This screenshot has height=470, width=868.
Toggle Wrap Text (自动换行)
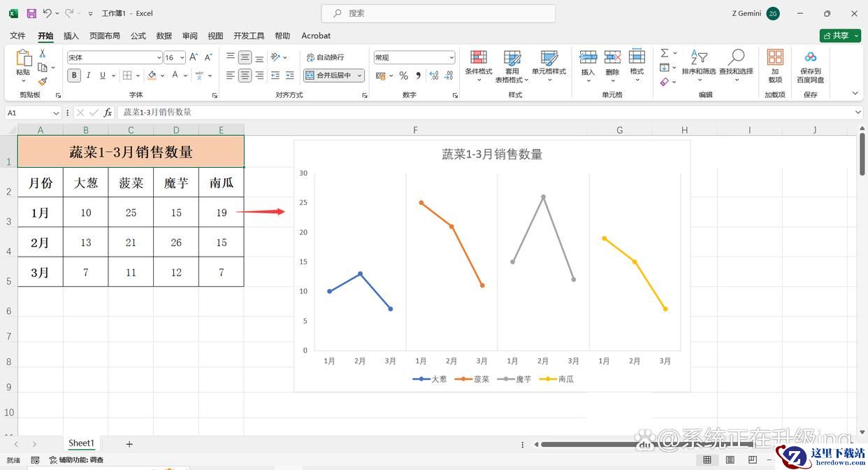[326, 57]
